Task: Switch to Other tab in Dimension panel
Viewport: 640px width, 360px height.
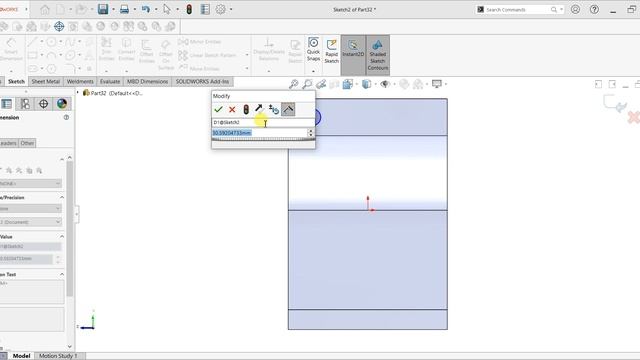Action: (x=27, y=143)
